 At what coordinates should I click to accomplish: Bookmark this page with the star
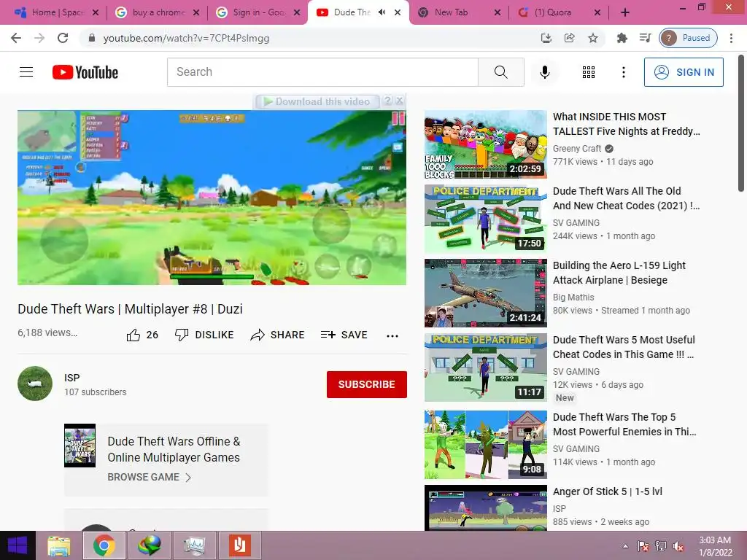point(592,38)
